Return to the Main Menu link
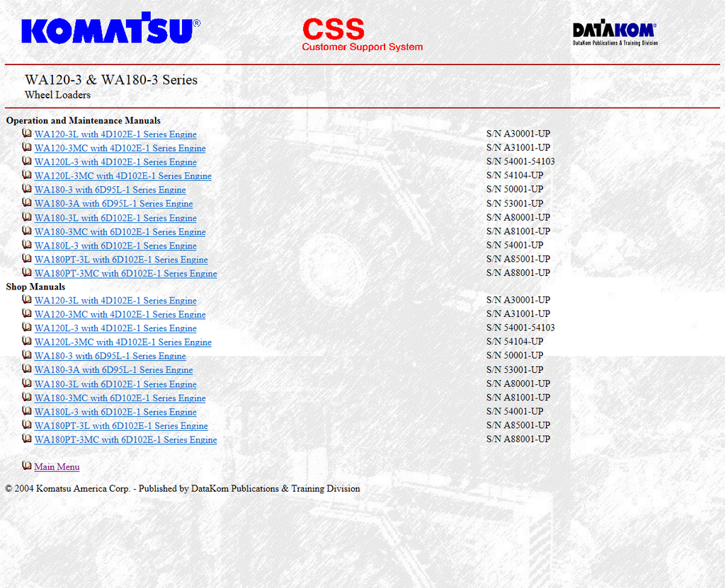The width and height of the screenshot is (725, 588). click(x=57, y=467)
